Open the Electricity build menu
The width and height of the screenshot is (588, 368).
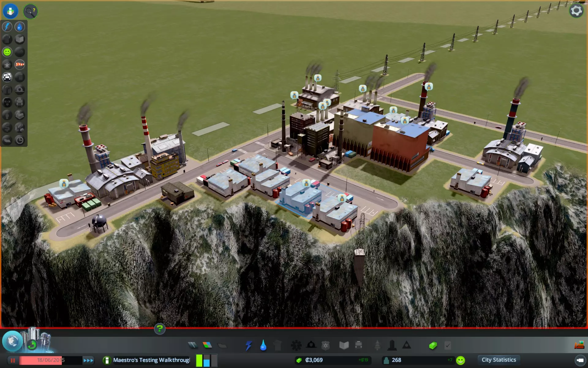pyautogui.click(x=248, y=346)
